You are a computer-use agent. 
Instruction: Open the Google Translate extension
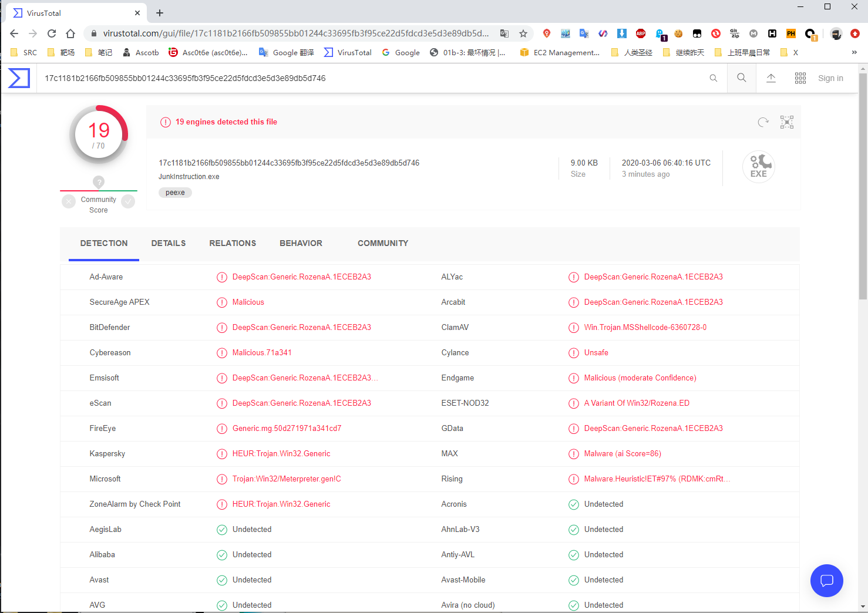point(584,33)
